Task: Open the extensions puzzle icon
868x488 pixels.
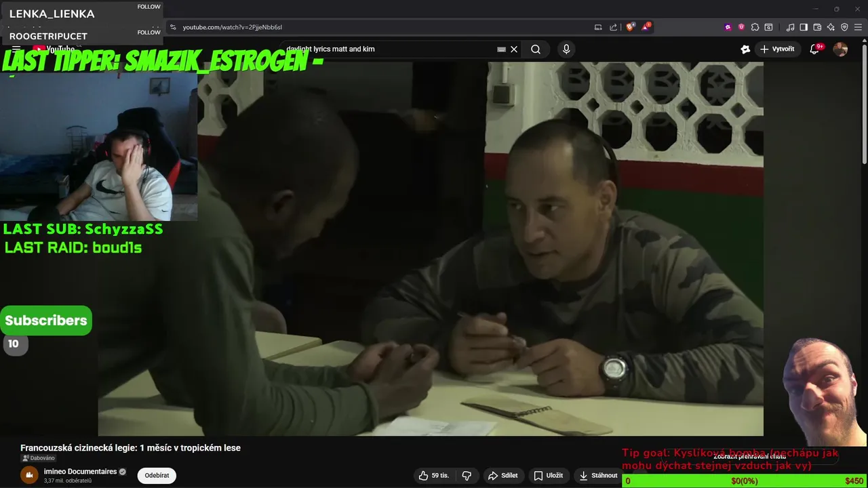Action: 755,27
